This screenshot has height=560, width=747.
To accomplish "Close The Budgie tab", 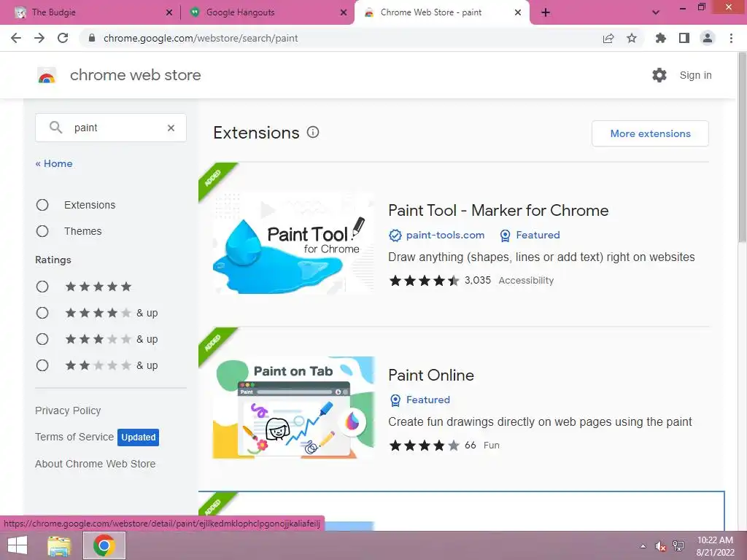I will tap(169, 12).
